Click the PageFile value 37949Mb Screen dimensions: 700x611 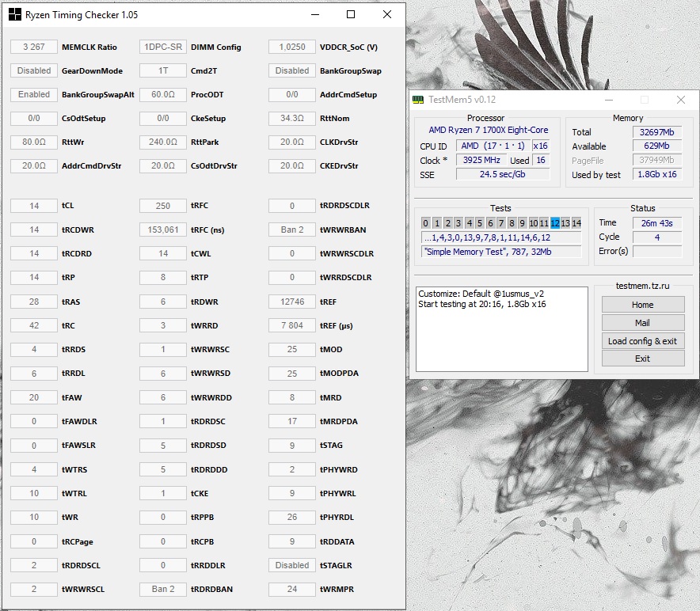pos(657,160)
